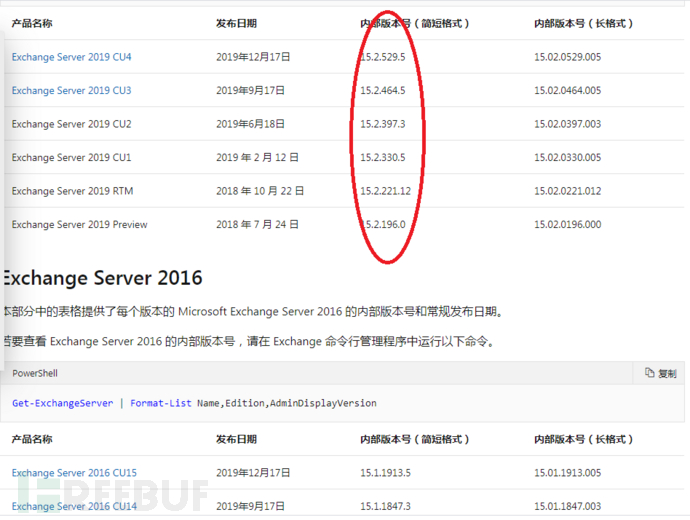Screen dimensions: 690x520
Task: Select short build number 15.2.397.3
Action: 383,124
